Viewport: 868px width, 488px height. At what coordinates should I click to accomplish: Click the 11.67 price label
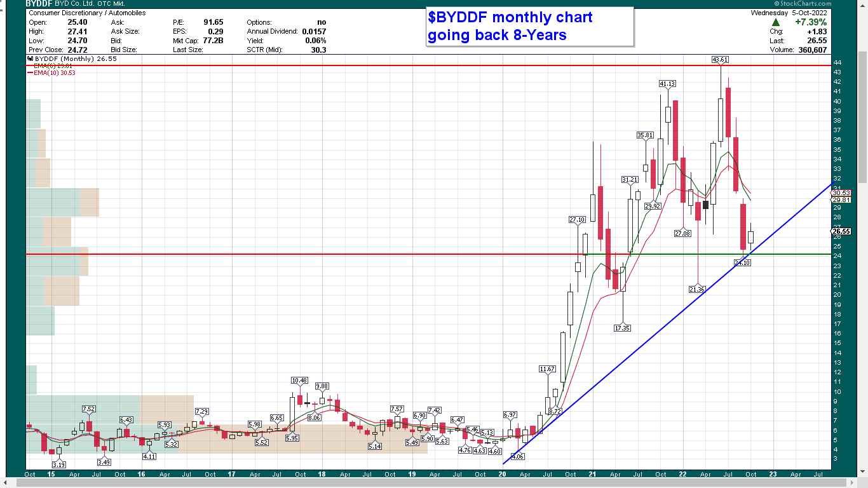[547, 369]
